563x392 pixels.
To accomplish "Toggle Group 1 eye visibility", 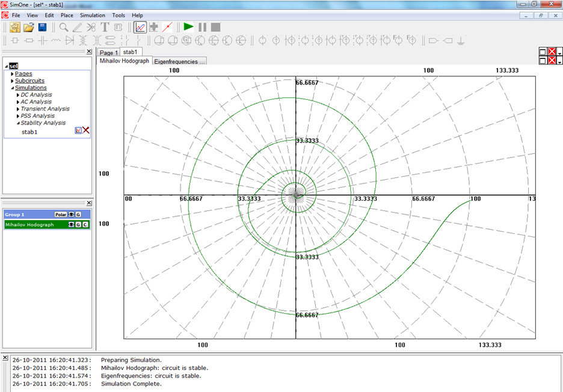I will [72, 214].
